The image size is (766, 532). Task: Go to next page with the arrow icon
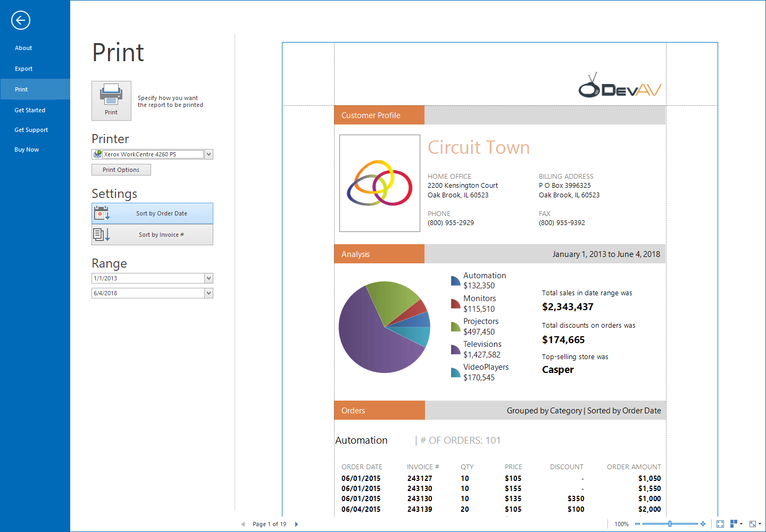click(x=296, y=523)
